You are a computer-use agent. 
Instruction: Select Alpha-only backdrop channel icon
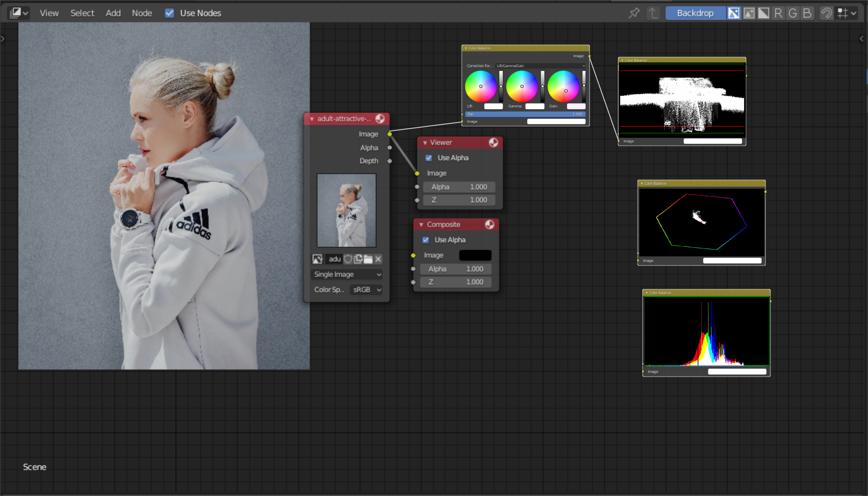pyautogui.click(x=763, y=13)
